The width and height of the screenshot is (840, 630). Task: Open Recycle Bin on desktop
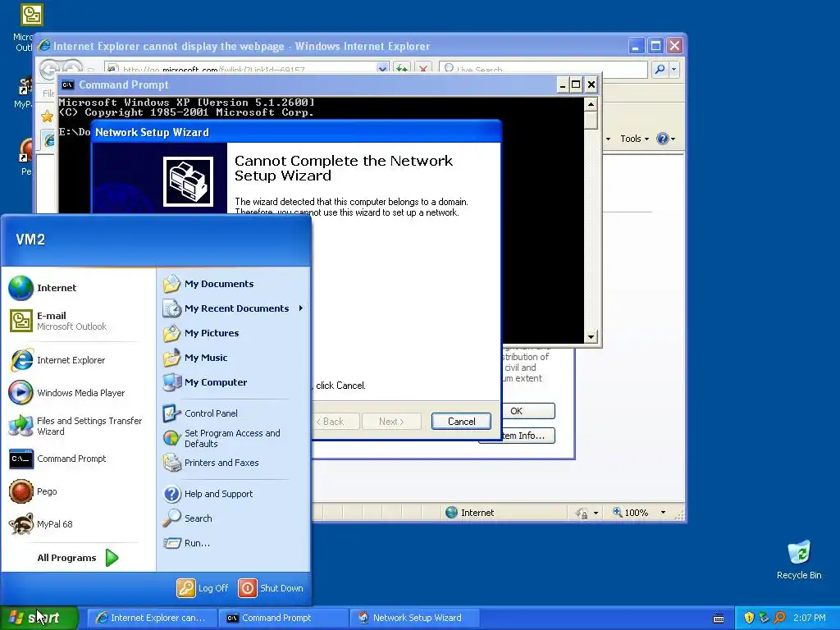[799, 560]
